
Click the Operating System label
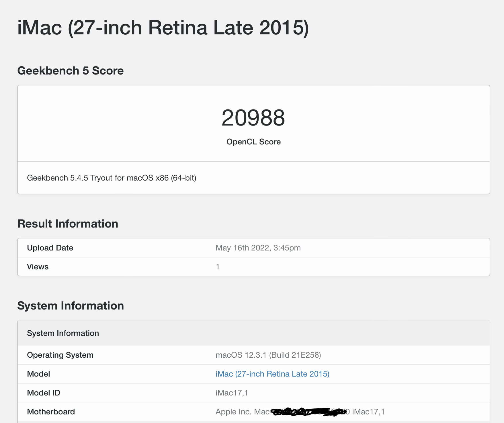[x=60, y=355]
